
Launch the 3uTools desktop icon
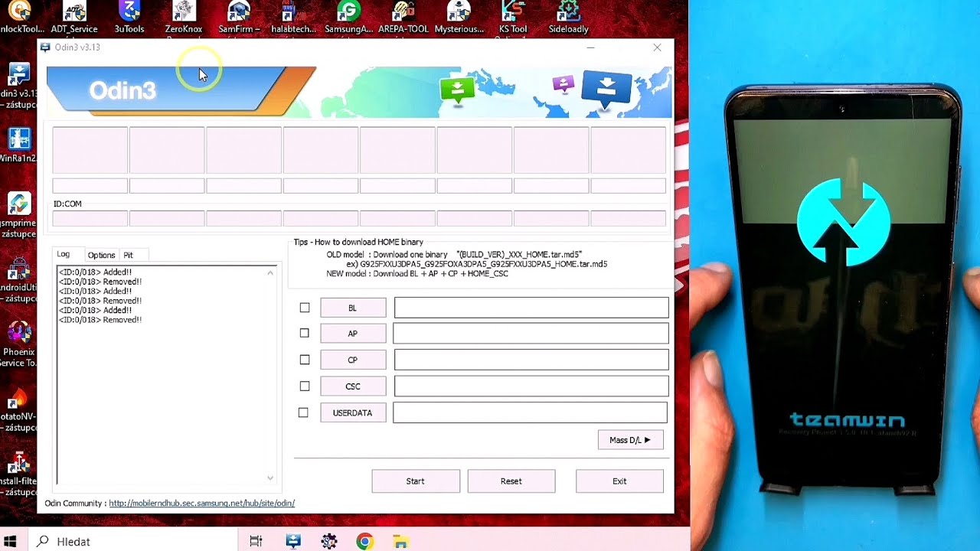129,18
